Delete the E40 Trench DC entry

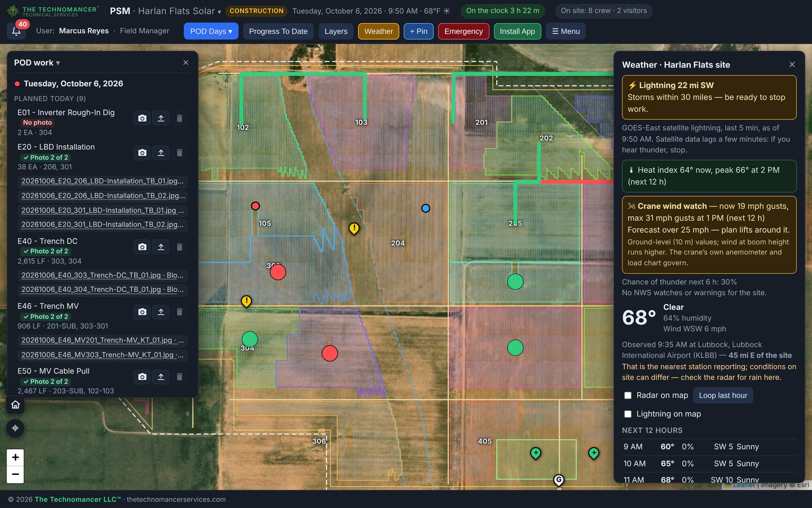[179, 247]
